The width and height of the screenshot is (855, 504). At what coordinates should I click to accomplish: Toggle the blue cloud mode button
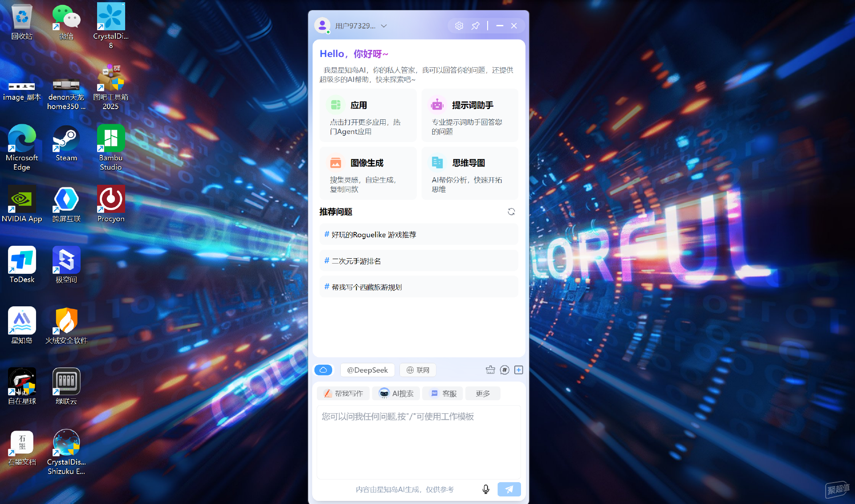323,370
